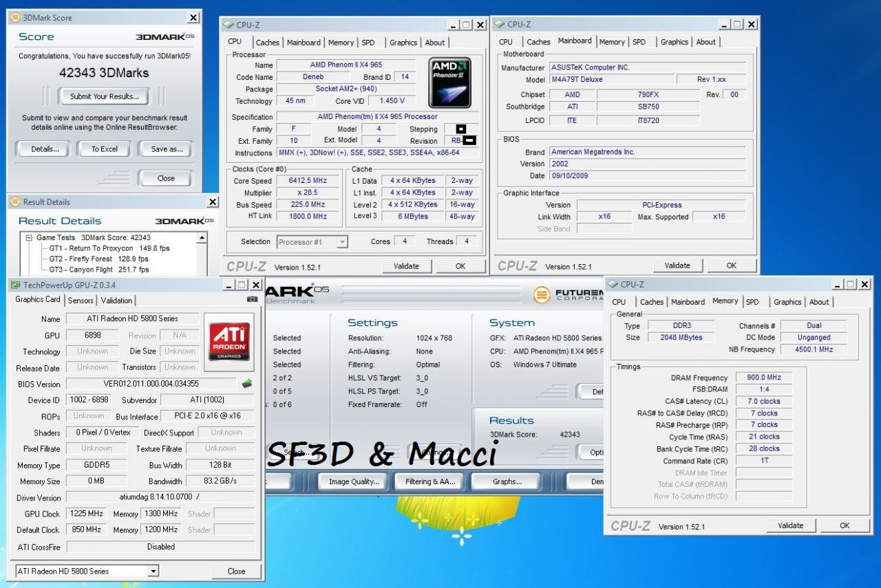The height and width of the screenshot is (588, 881).
Task: Click the 42343 3DMarks score text
Action: click(x=104, y=73)
